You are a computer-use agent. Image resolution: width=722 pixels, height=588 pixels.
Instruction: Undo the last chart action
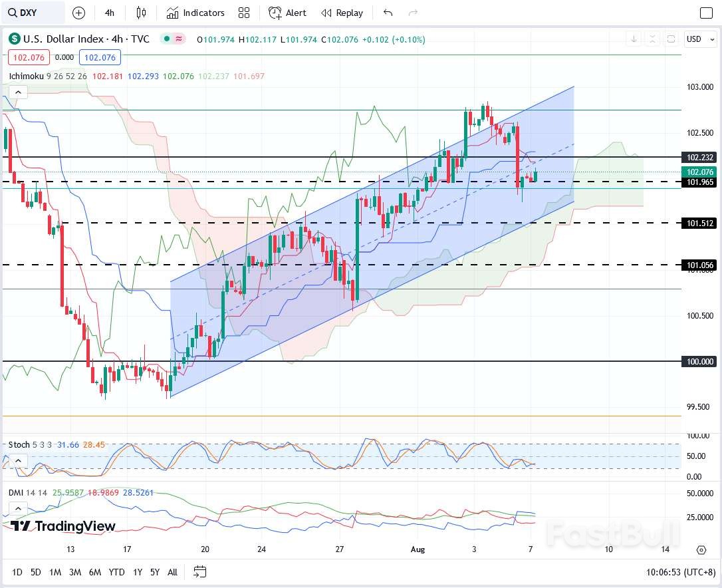point(388,13)
